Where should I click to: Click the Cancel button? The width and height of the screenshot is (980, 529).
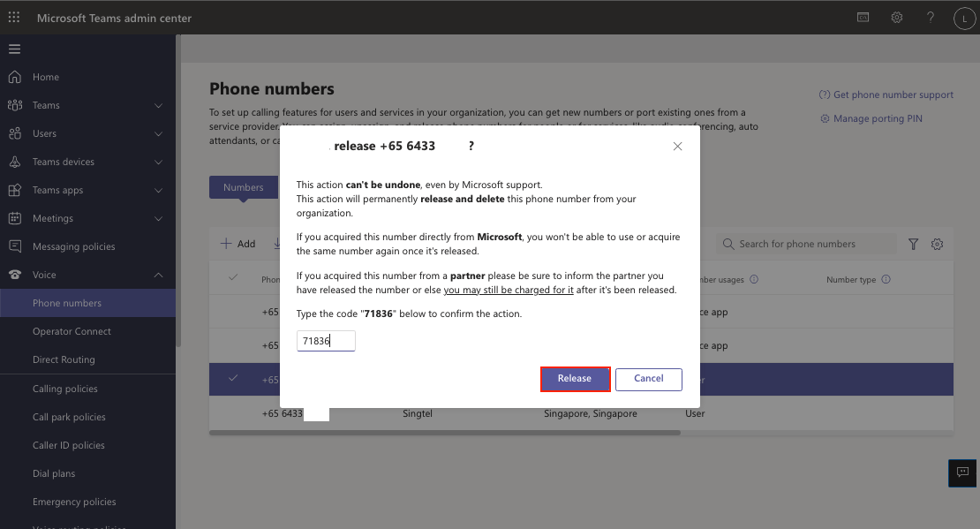[648, 379]
